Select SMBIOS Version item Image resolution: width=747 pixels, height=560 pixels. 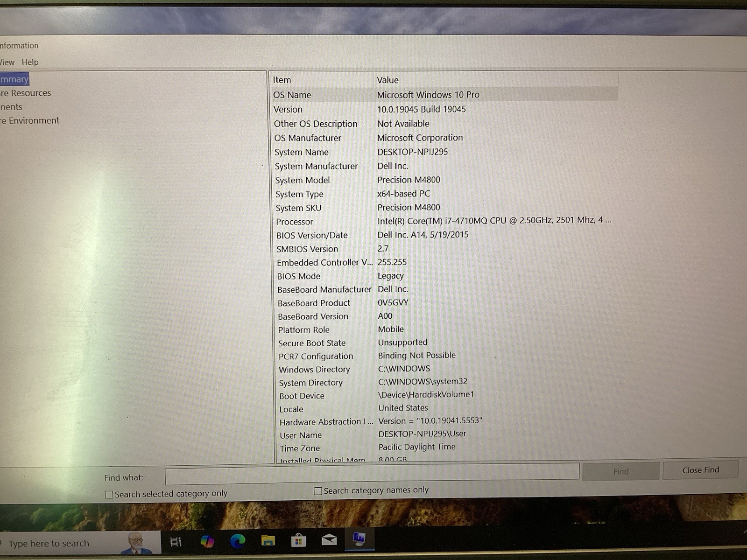pos(307,249)
